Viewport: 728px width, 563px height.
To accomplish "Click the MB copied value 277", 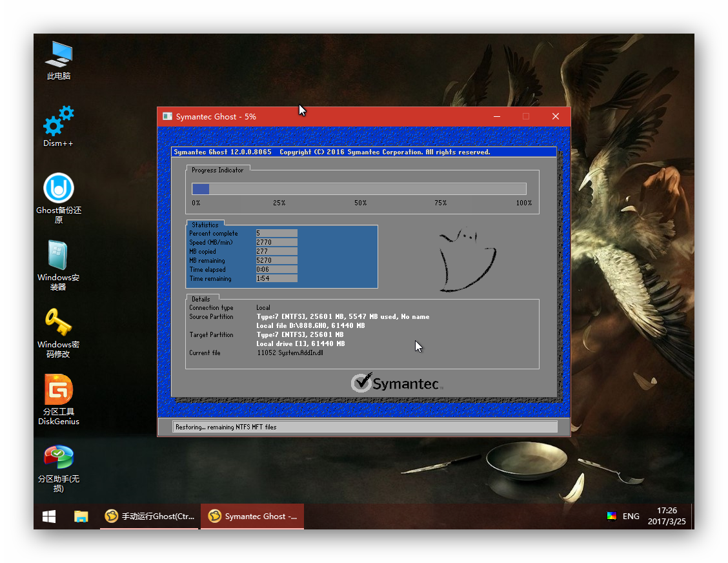I will [x=276, y=251].
